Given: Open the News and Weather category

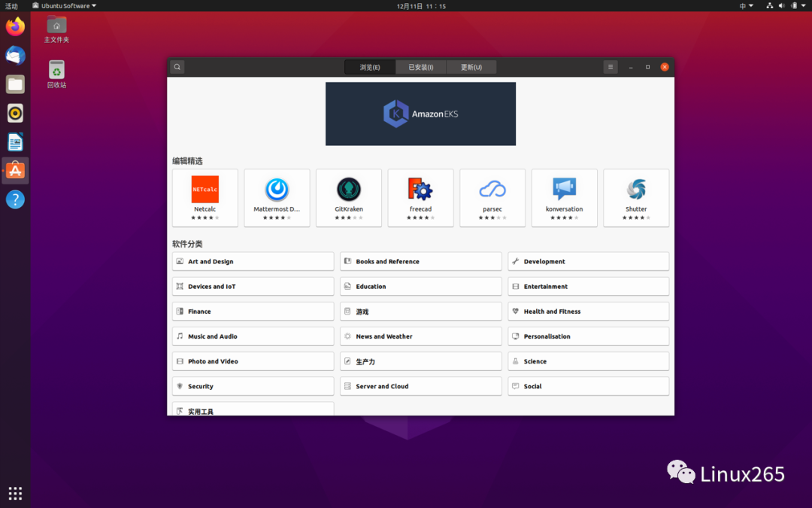Looking at the screenshot, I should tap(420, 336).
